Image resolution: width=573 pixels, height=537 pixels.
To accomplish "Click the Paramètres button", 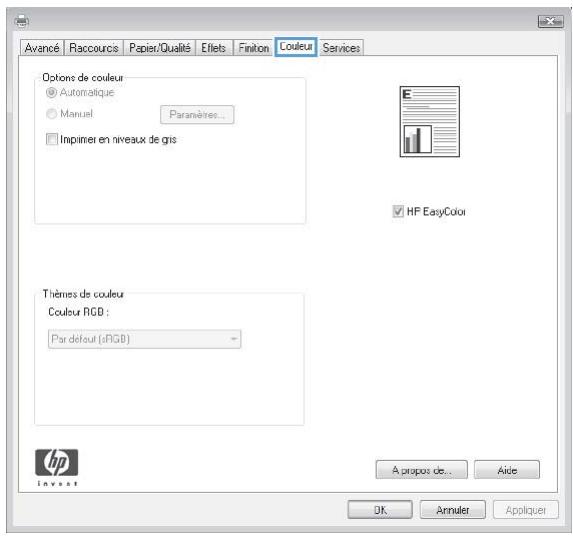I will (197, 115).
